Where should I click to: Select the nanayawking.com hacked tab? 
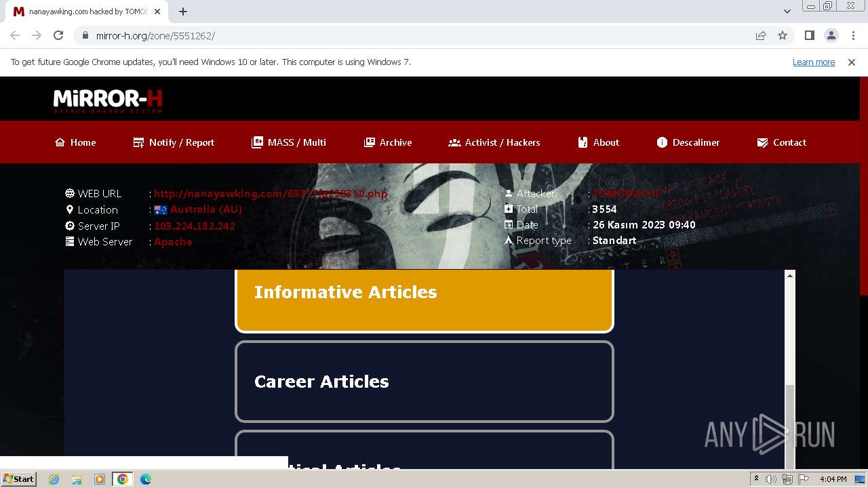coord(87,12)
